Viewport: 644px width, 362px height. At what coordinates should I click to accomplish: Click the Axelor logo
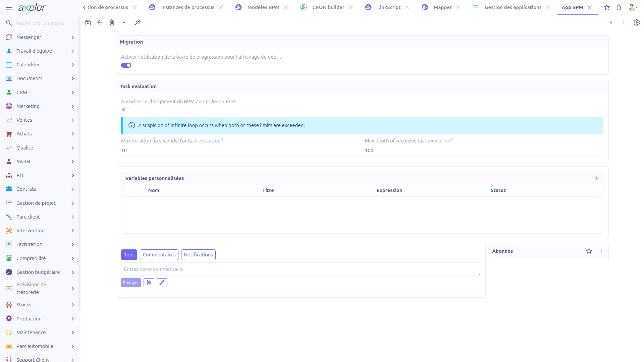click(32, 7)
